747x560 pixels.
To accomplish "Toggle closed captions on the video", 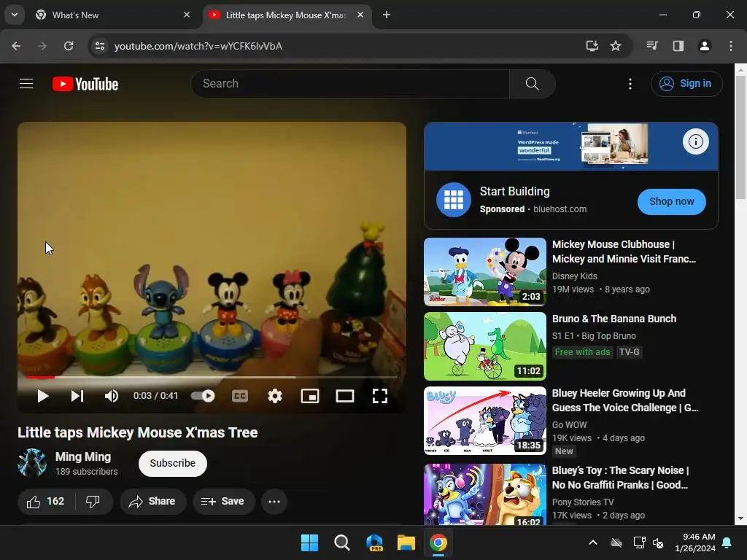I will (x=239, y=396).
